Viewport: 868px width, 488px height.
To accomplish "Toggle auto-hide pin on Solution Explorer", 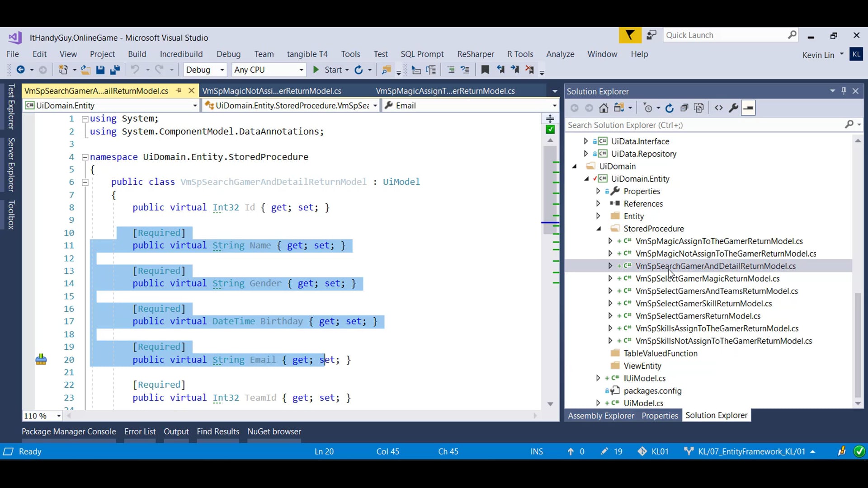I will click(844, 91).
